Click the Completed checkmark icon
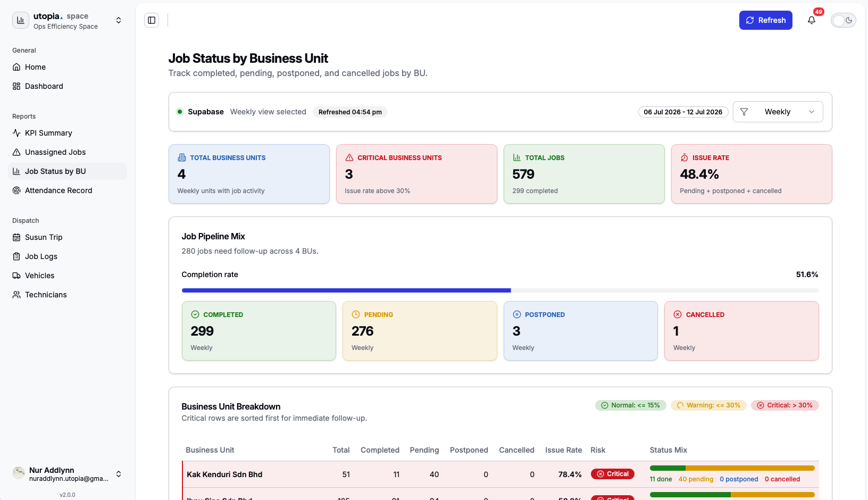868x500 pixels. coord(195,314)
